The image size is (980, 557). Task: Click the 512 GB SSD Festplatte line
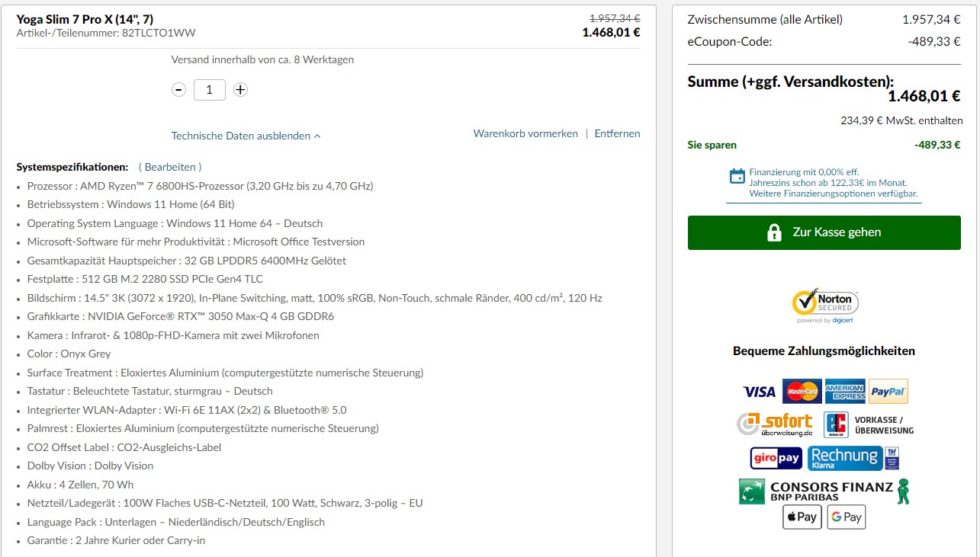pos(145,279)
